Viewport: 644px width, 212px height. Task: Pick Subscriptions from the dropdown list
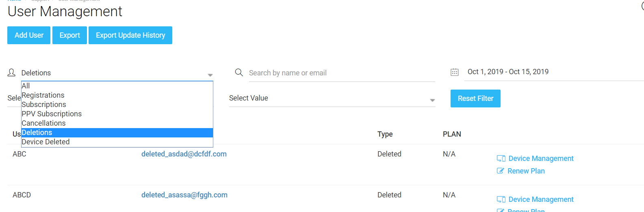(117, 105)
